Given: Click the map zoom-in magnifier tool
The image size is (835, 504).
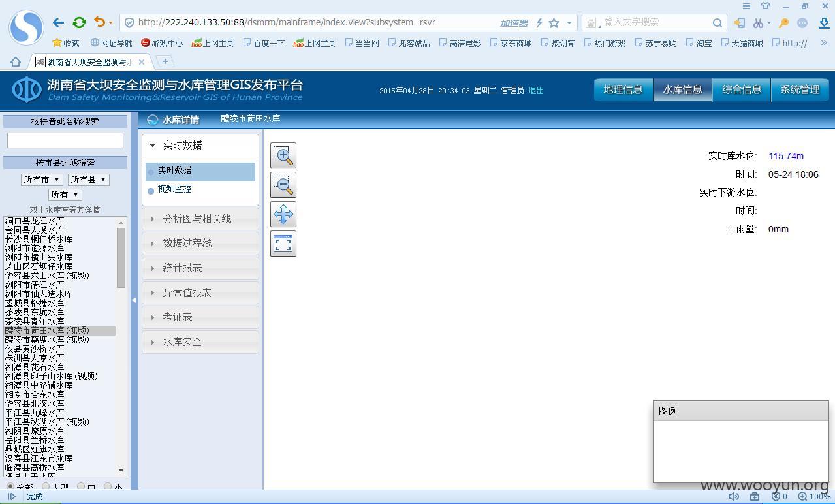Looking at the screenshot, I should 283,155.
